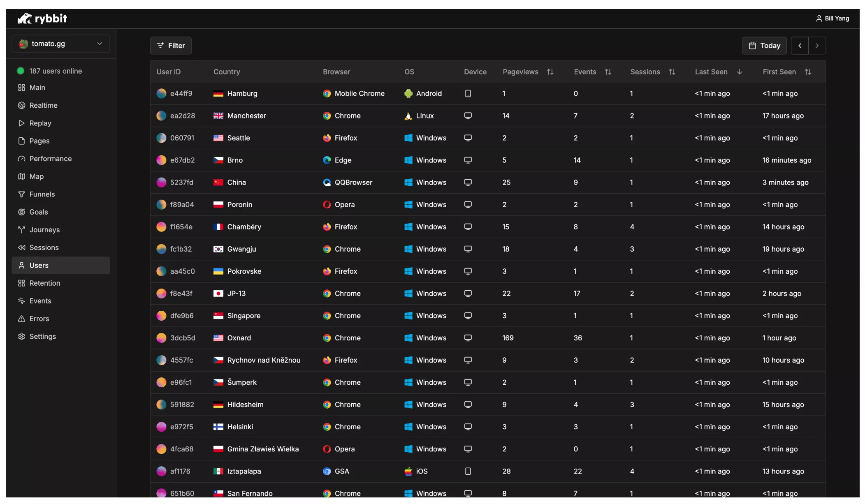Switch to the Sessions page

point(44,247)
